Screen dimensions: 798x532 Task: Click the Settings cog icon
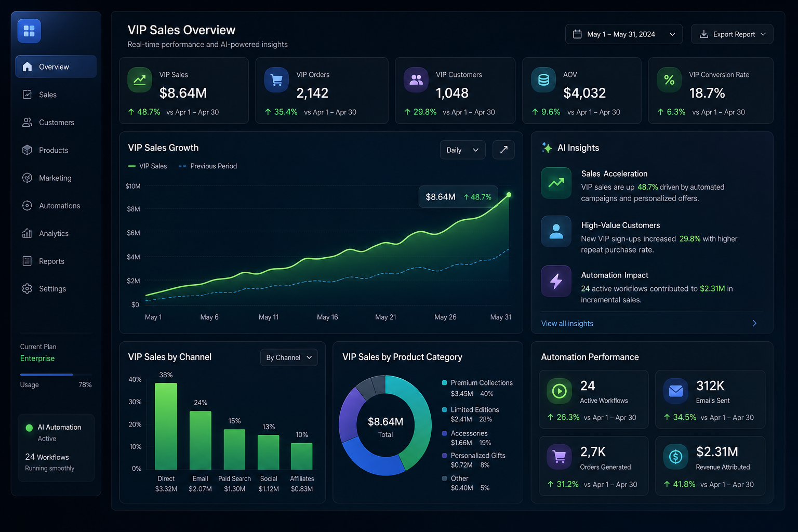click(27, 288)
